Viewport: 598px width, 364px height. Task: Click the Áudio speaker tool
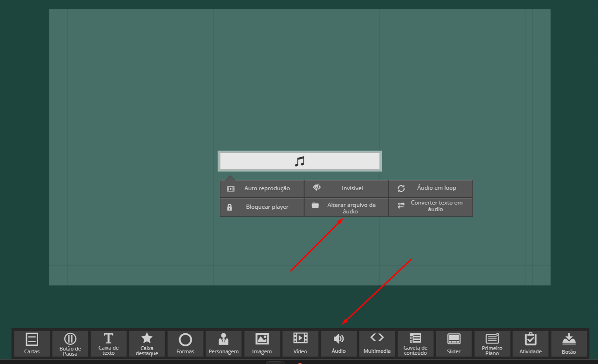click(x=339, y=344)
